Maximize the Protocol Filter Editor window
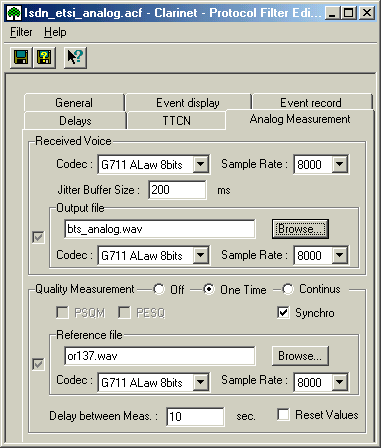381x448 pixels. click(349, 13)
